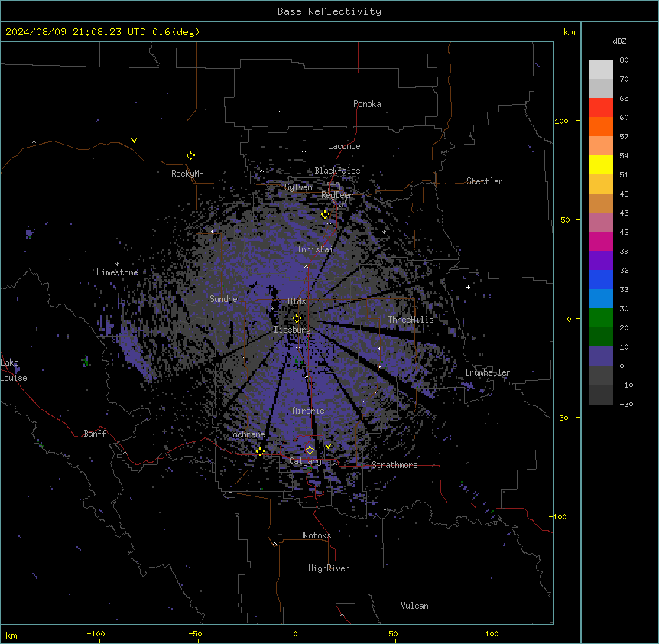Image resolution: width=659 pixels, height=644 pixels.
Task: Click the yellow diamond marker above Calgary
Action: pyautogui.click(x=310, y=450)
